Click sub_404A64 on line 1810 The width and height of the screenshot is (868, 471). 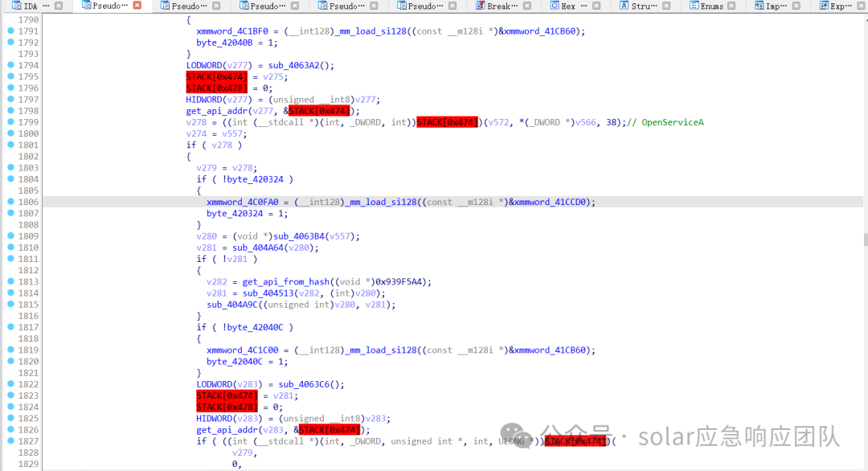tap(258, 248)
